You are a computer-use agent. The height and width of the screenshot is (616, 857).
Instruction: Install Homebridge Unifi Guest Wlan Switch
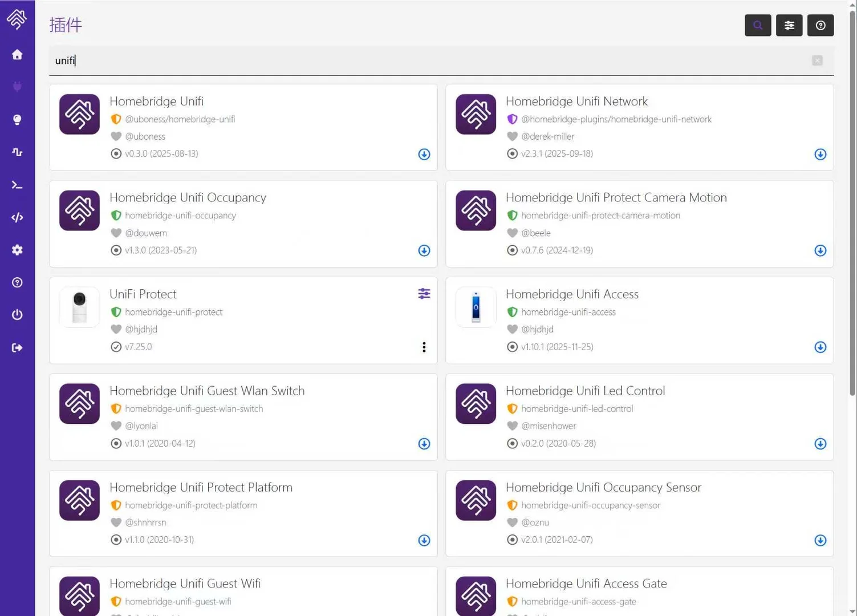click(424, 444)
